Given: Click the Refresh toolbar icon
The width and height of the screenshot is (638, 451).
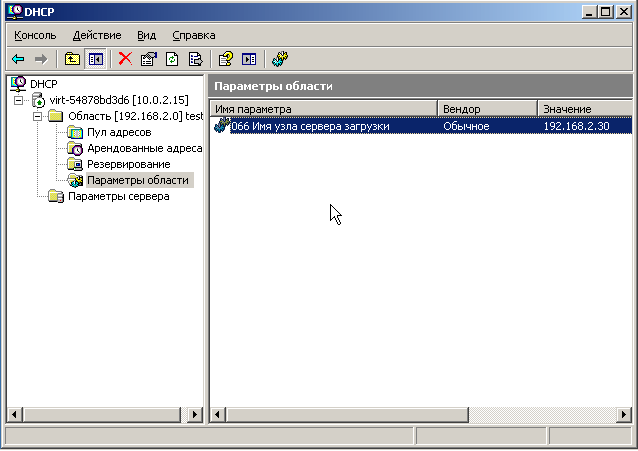Looking at the screenshot, I should [172, 59].
